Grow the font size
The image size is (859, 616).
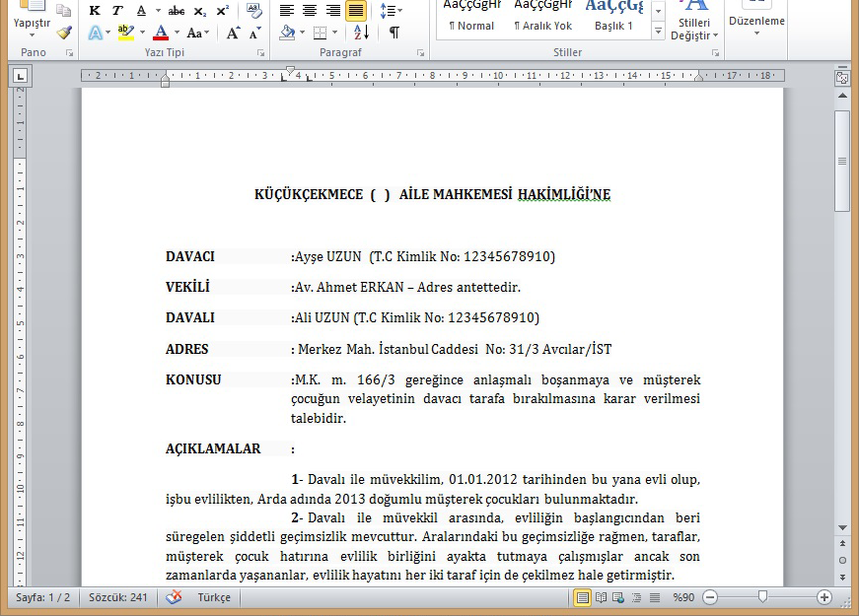(233, 33)
